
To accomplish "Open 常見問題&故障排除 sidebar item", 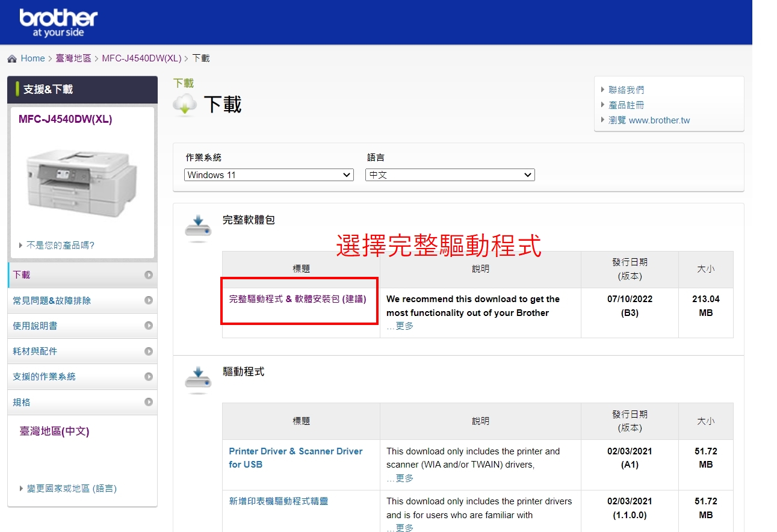I will [82, 300].
